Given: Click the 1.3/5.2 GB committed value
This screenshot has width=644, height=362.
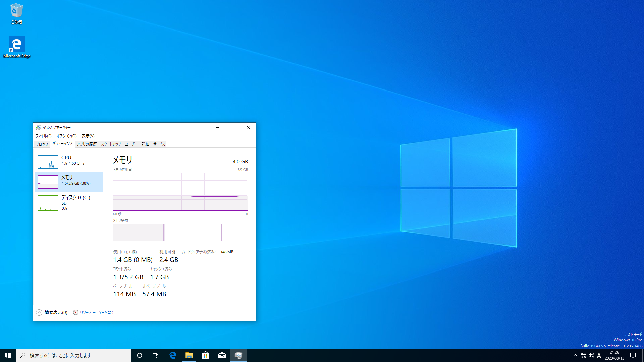Looking at the screenshot, I should [x=128, y=277].
